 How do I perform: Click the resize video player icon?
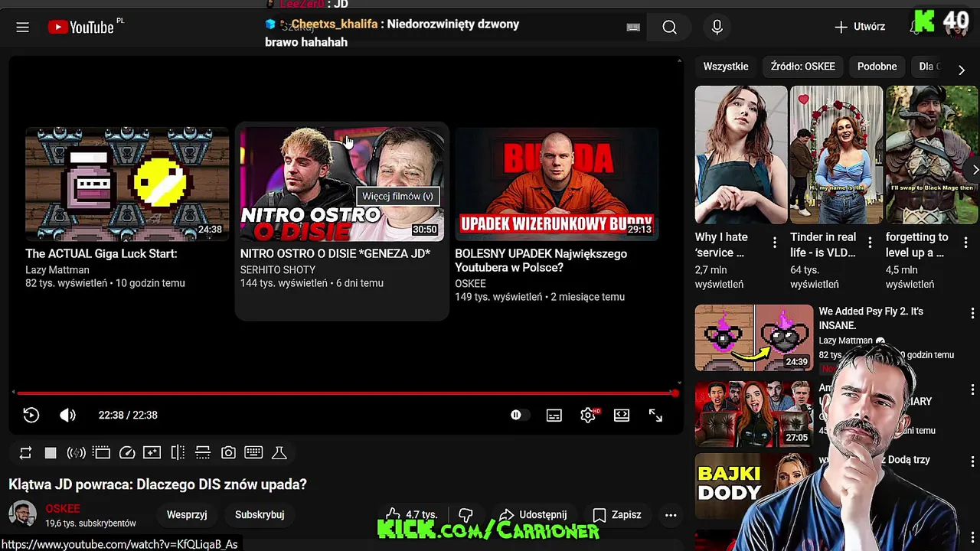pos(203,453)
